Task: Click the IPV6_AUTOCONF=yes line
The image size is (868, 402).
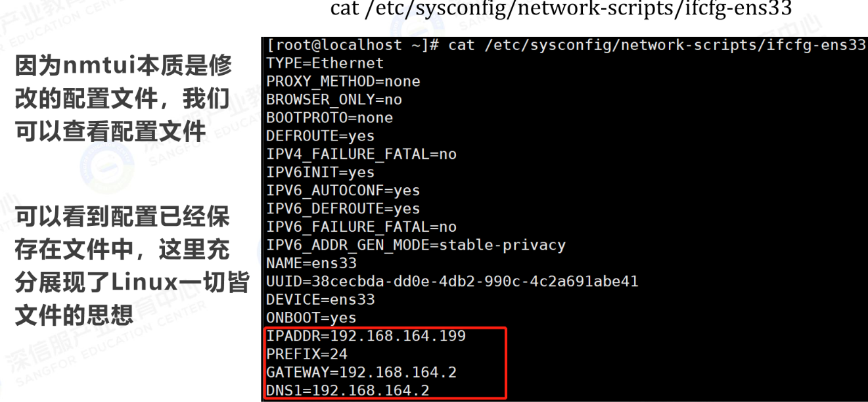Action: [x=343, y=190]
